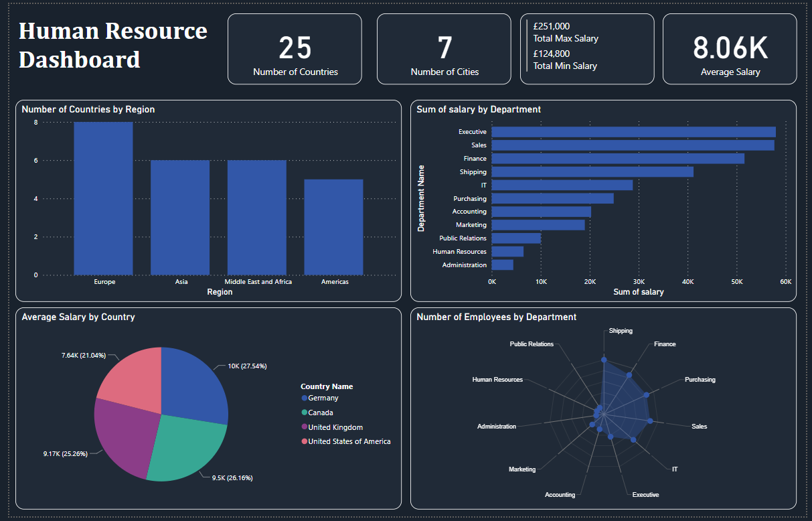This screenshot has height=521, width=812.
Task: Click the Finance bar in Sum of salary chart
Action: point(618,159)
